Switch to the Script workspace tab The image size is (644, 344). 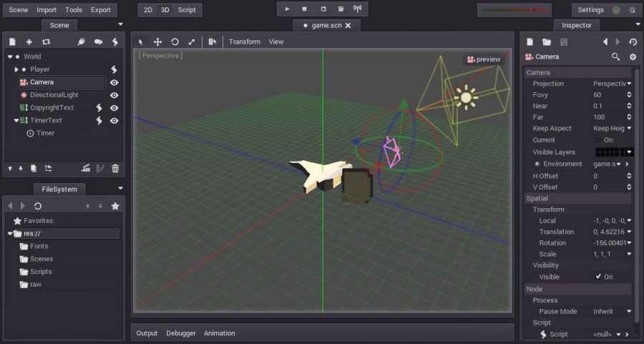(187, 10)
